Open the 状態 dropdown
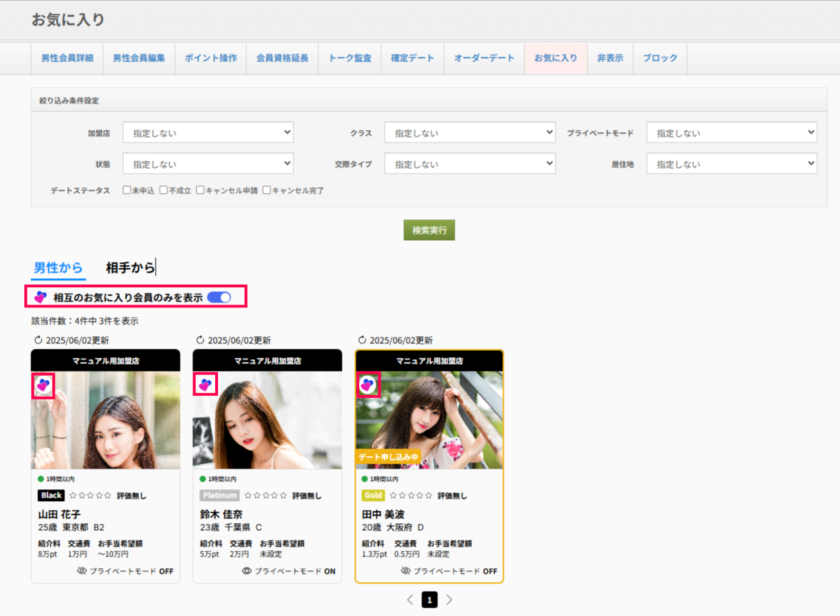The image size is (840, 616). (208, 163)
